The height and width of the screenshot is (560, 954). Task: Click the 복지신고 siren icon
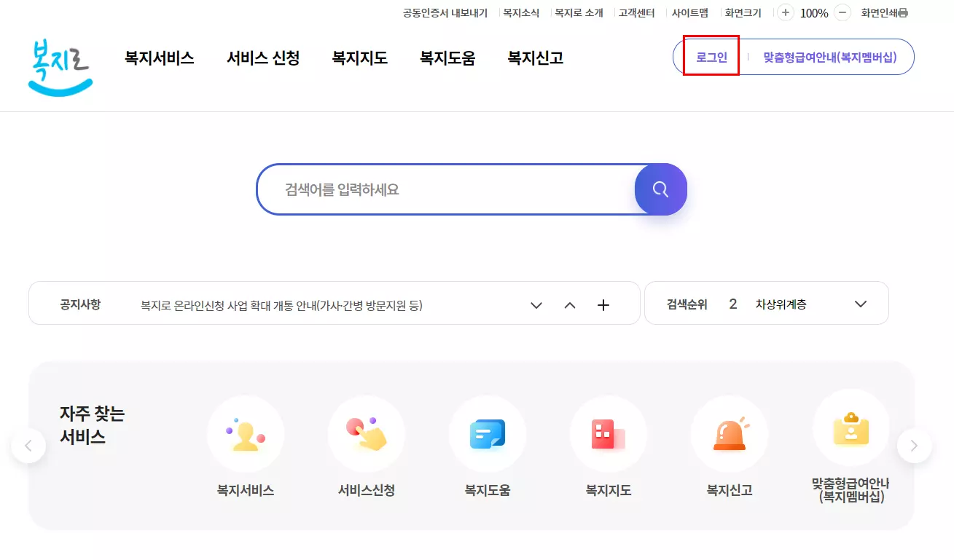pos(730,434)
